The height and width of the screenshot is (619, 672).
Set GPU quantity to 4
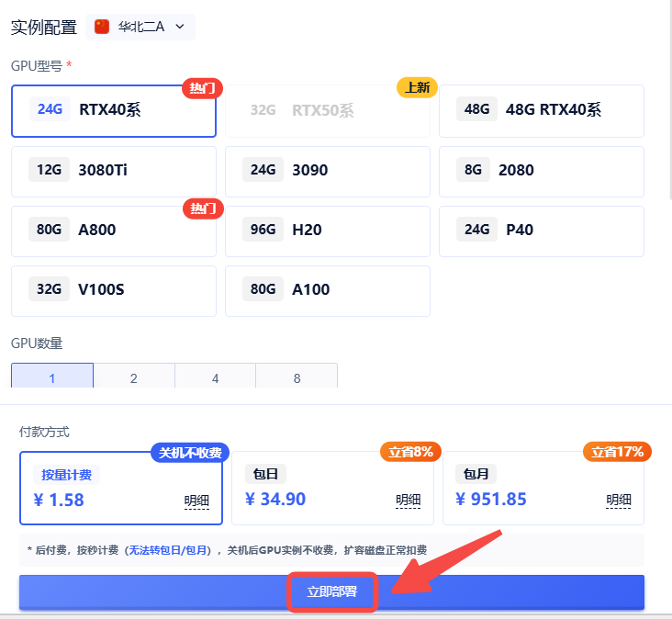click(215, 377)
